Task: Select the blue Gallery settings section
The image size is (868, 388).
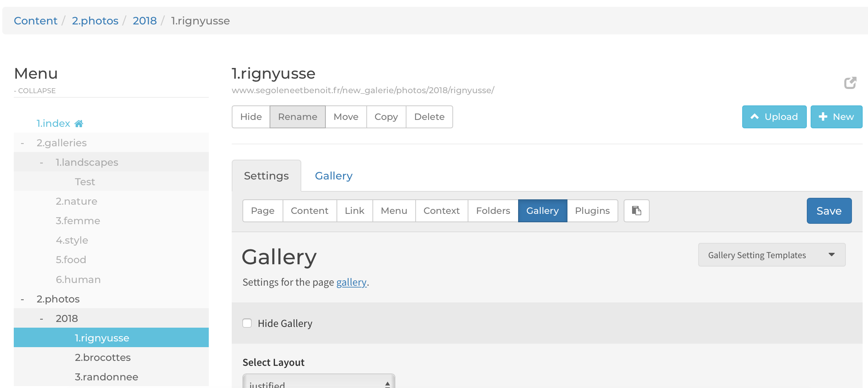Action: tap(543, 210)
